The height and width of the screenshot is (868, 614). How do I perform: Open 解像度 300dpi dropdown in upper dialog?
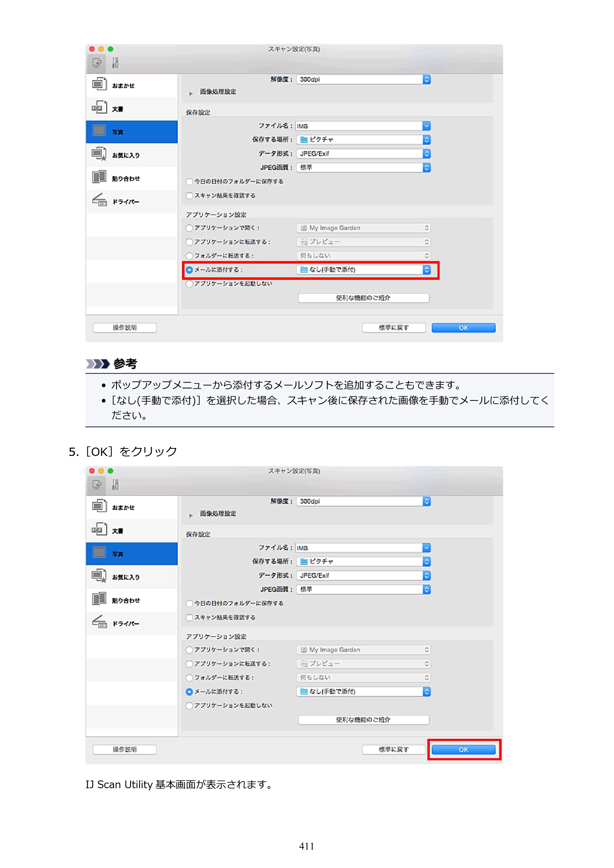[363, 79]
